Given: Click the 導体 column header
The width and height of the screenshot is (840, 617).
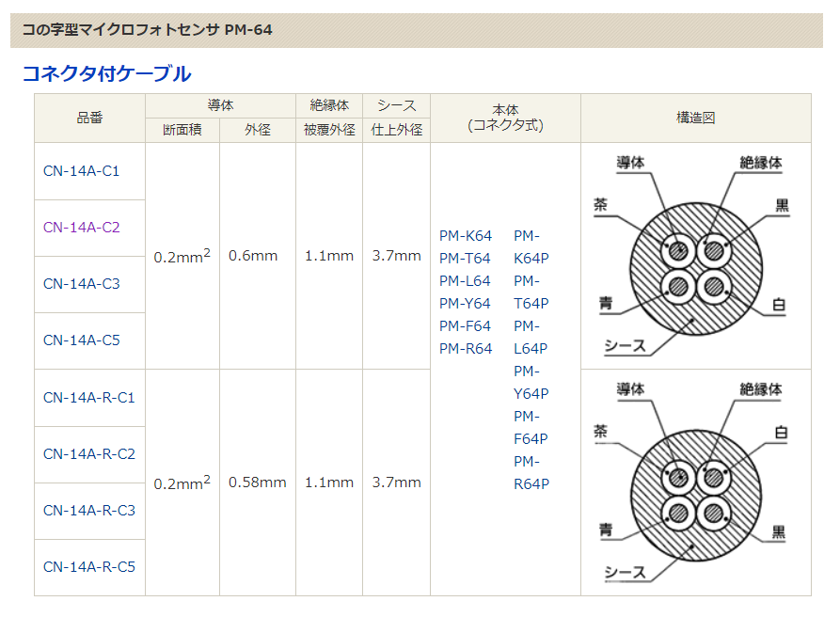Looking at the screenshot, I should (x=220, y=105).
